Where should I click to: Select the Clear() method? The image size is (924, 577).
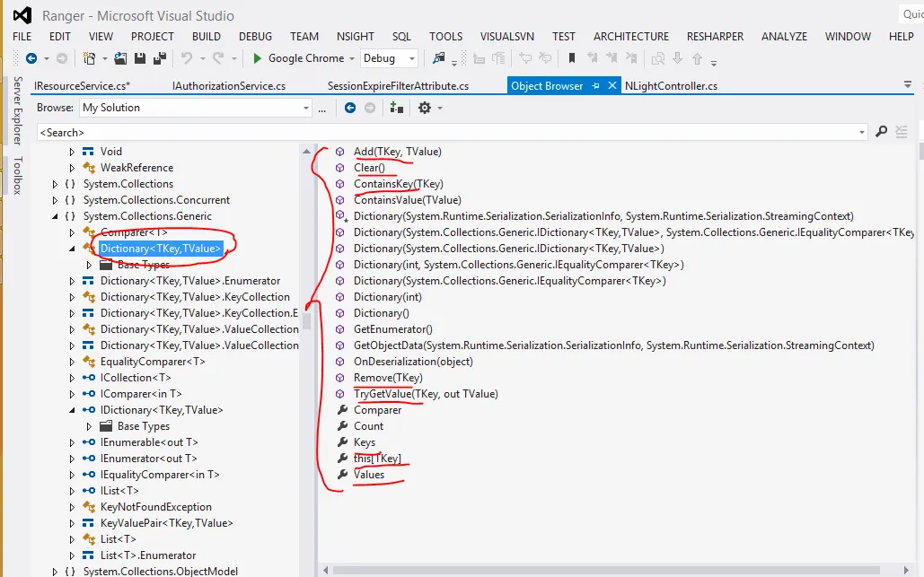click(369, 168)
